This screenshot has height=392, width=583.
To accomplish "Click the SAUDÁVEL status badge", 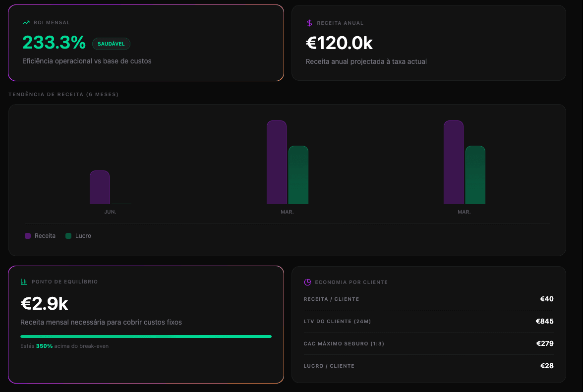I will click(111, 44).
